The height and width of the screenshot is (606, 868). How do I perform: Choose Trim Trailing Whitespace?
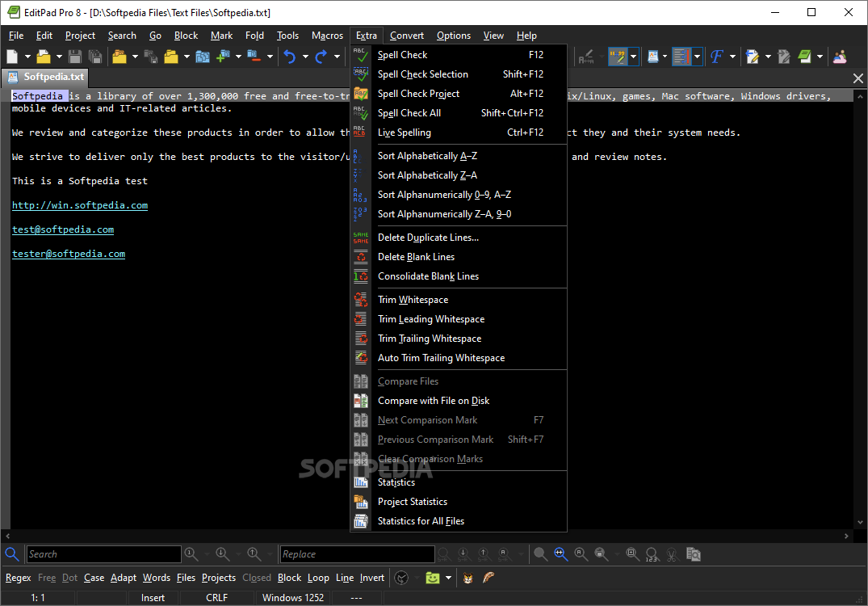459,339
